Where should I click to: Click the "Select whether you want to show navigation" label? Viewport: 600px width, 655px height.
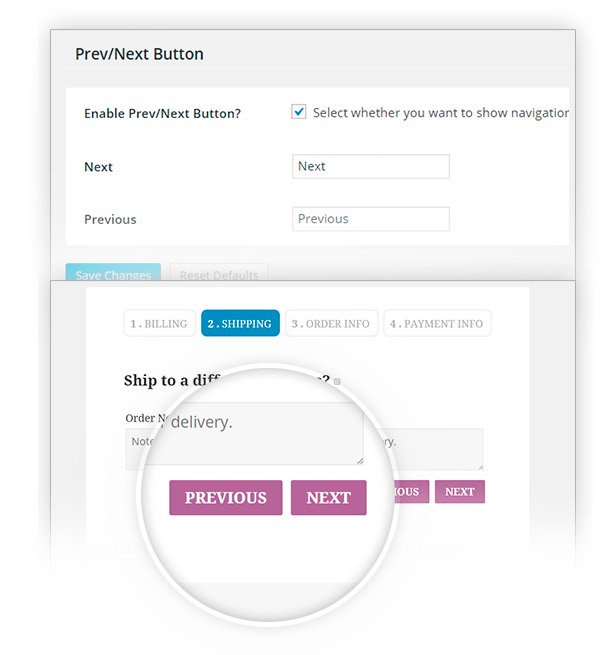(440, 113)
